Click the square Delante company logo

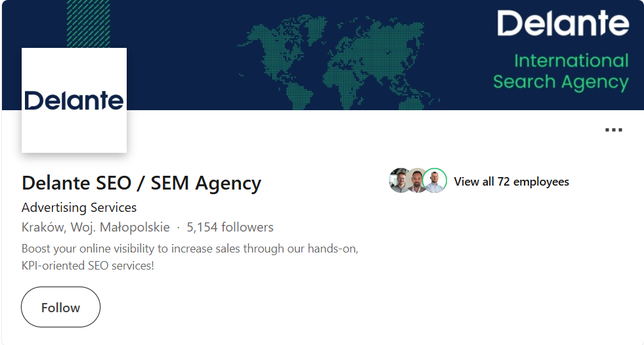click(74, 100)
